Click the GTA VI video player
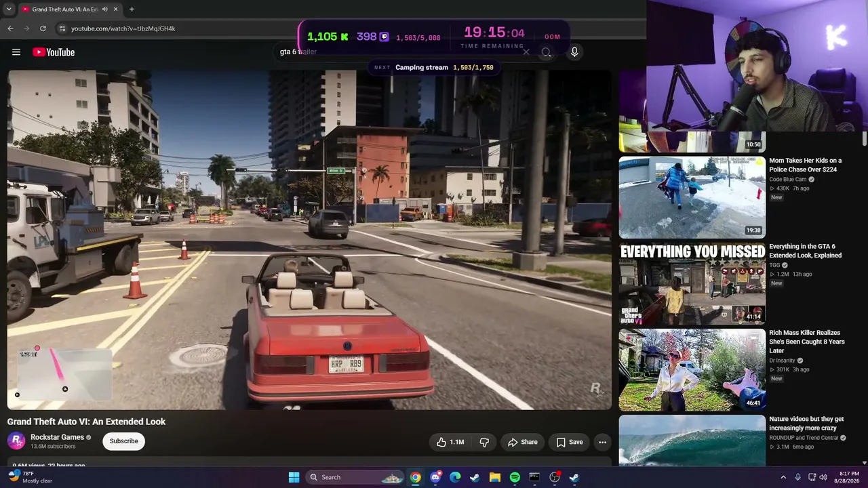Viewport: 868px width, 488px height. (309, 240)
